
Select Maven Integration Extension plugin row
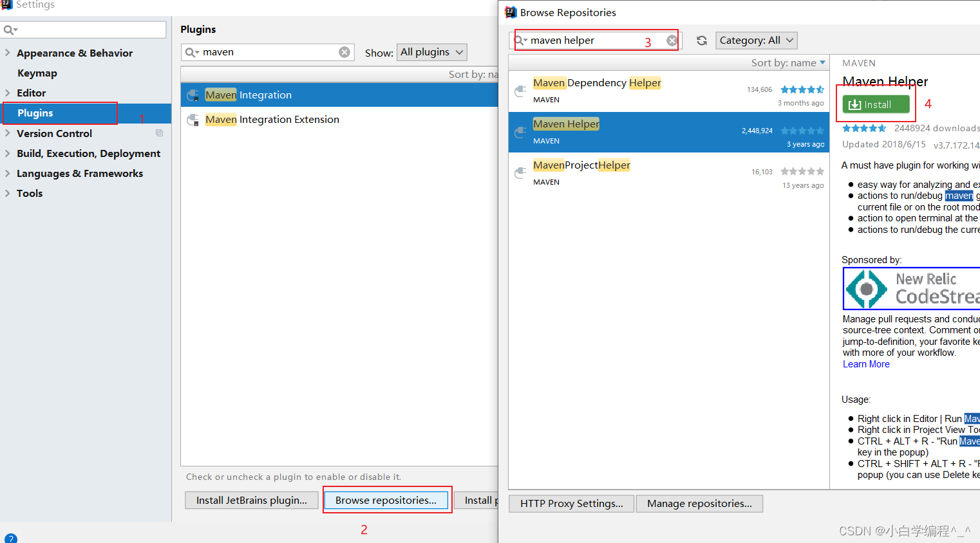339,120
